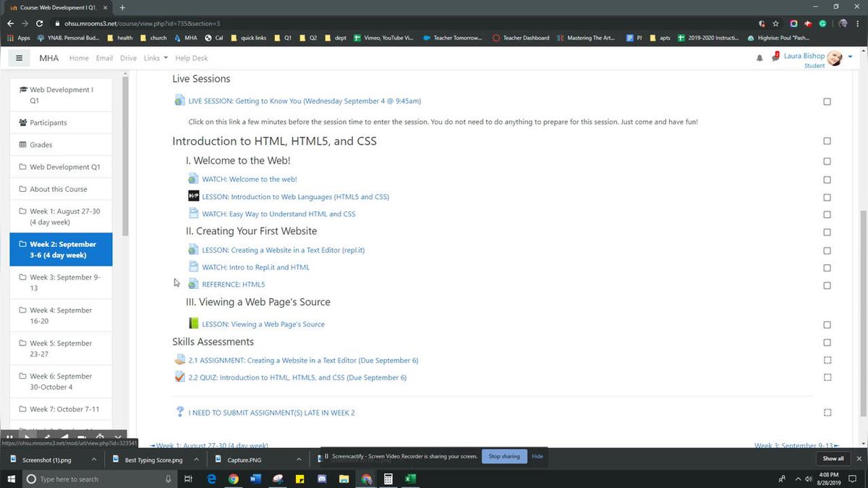The height and width of the screenshot is (488, 868).
Task: Open Email in the top navigation
Action: coord(104,58)
